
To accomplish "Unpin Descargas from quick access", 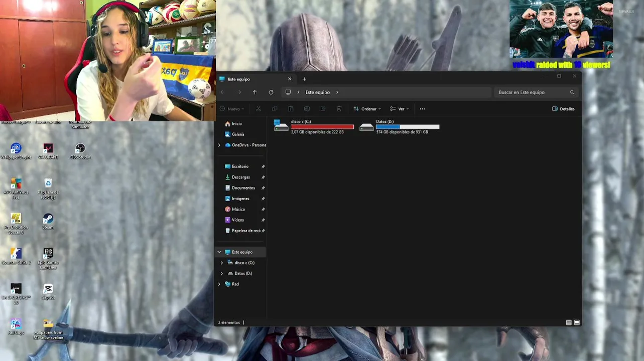I will click(x=263, y=177).
